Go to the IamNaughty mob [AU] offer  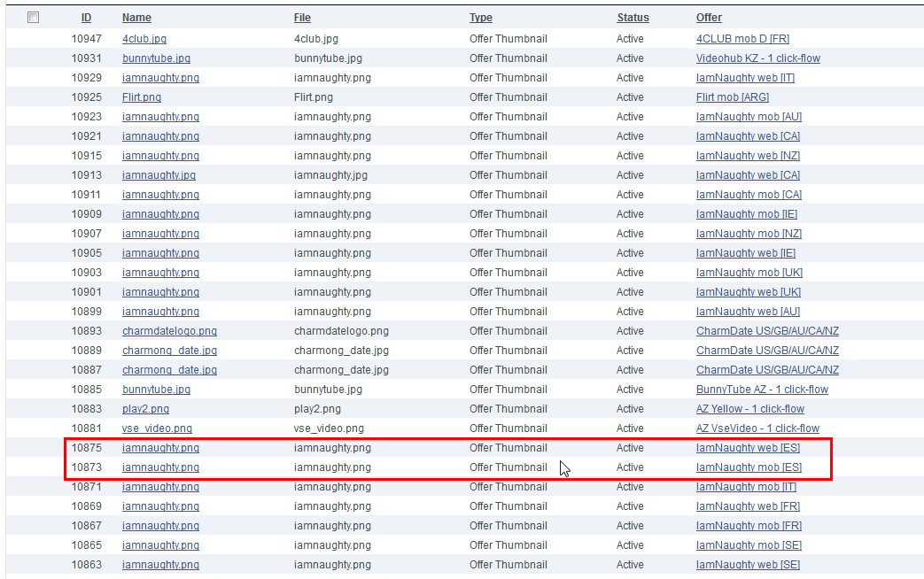click(749, 117)
